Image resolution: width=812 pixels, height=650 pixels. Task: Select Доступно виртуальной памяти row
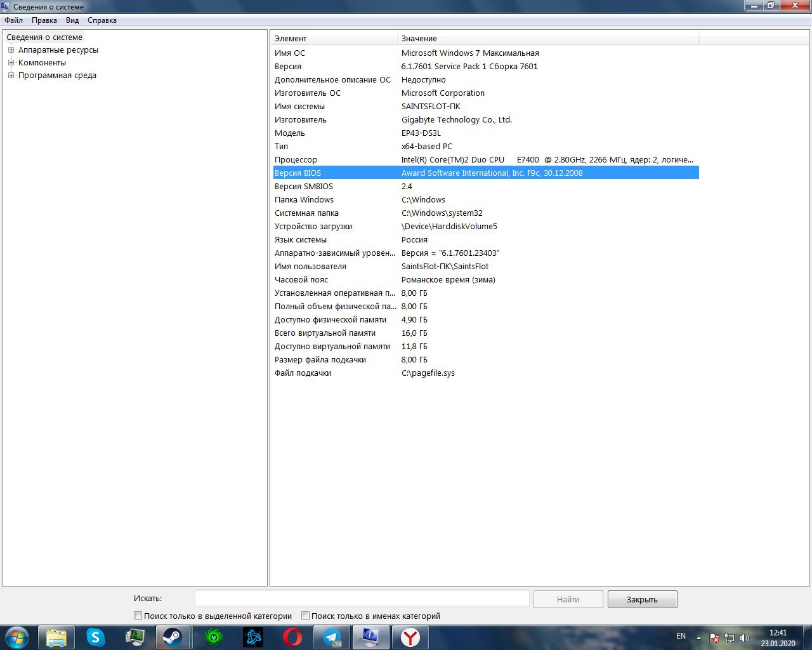coord(486,347)
